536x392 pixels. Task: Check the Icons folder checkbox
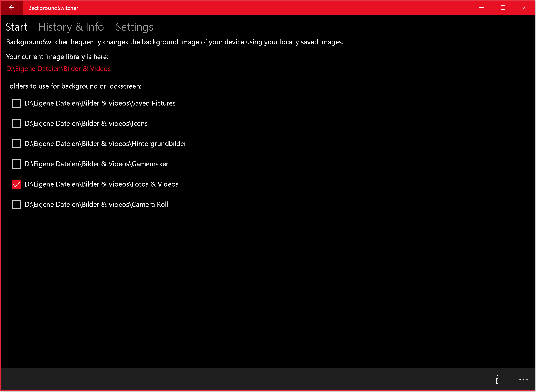click(16, 124)
